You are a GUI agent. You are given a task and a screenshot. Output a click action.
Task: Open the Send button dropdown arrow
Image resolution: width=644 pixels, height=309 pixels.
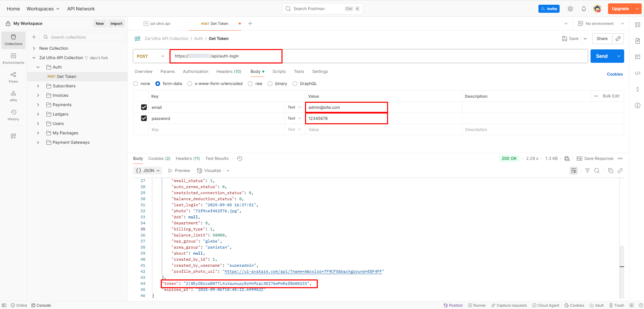[619, 56]
